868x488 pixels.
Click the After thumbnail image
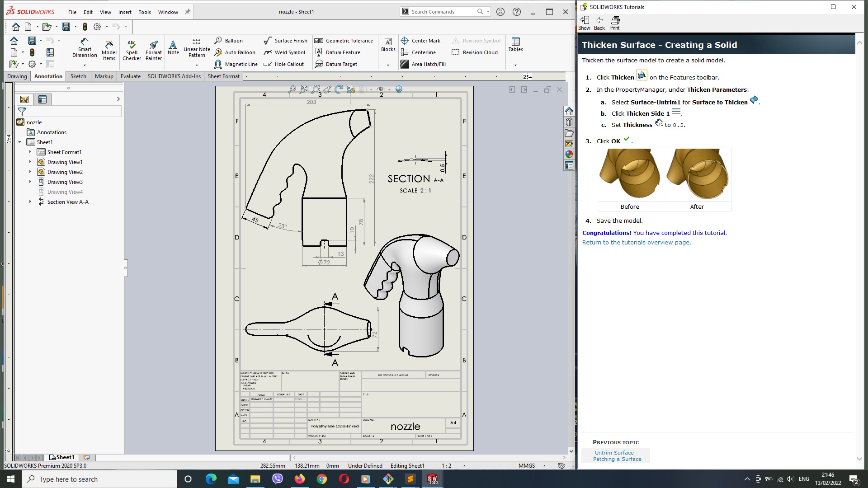tap(697, 174)
